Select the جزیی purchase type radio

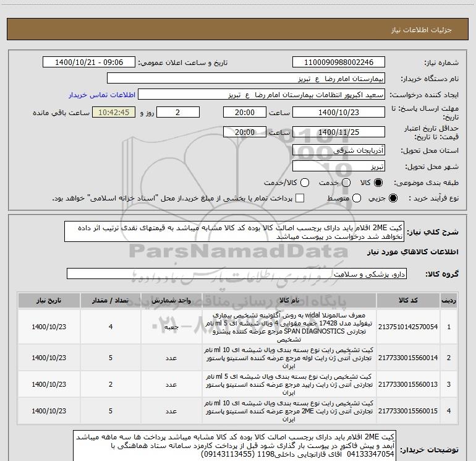393,198
